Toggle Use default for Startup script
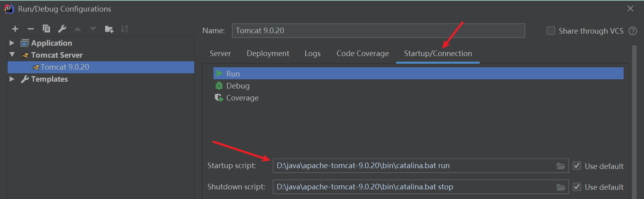Viewport: 644px width, 199px height. point(577,166)
